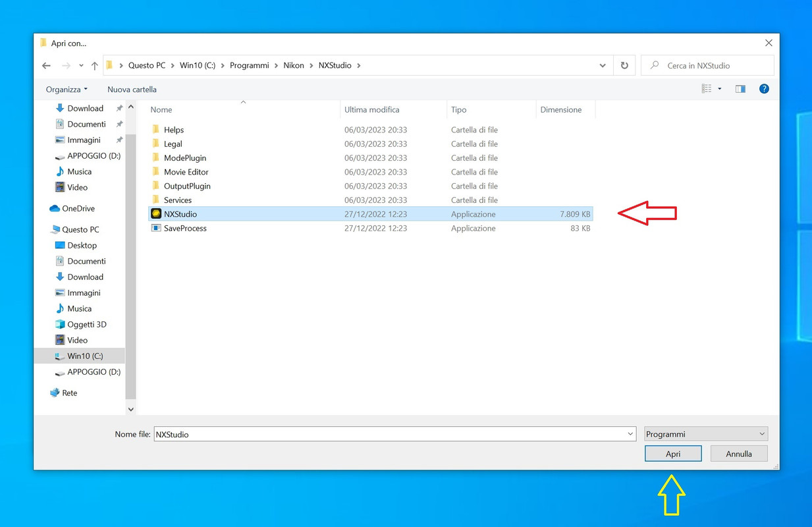
Task: Click Questo PC in the address breadcrumb
Action: [146, 66]
